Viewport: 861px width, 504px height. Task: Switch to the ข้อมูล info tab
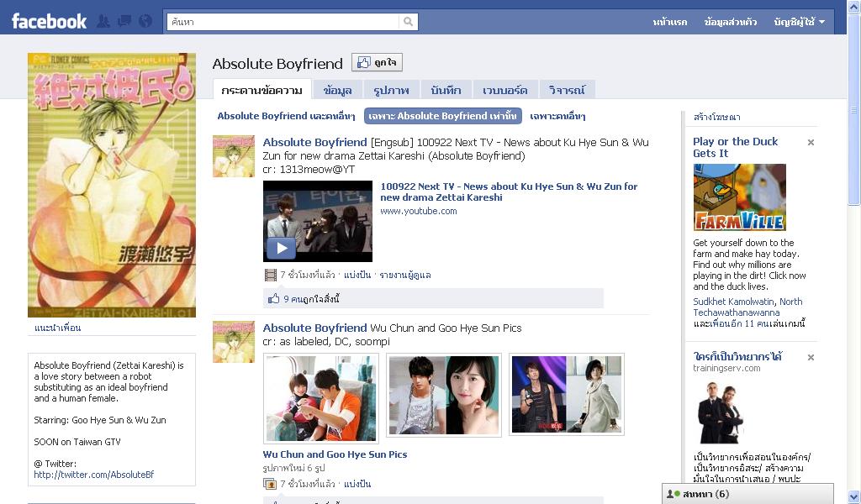pos(338,90)
